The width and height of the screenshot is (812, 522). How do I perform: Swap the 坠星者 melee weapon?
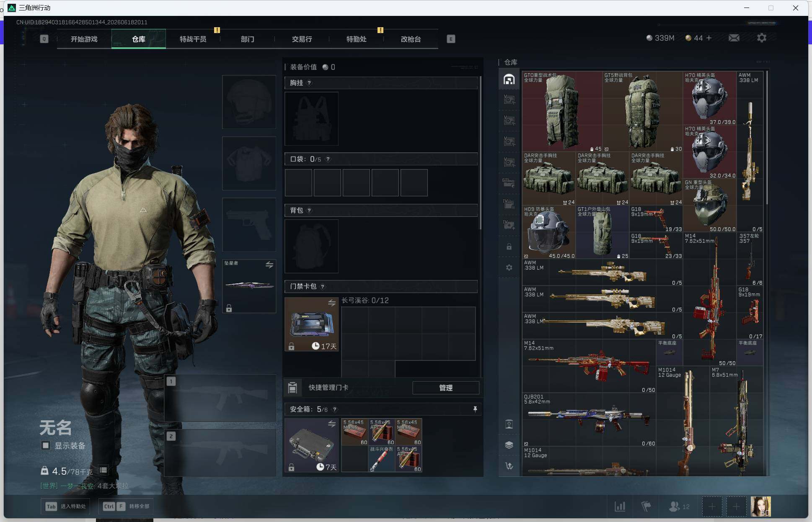click(x=269, y=265)
